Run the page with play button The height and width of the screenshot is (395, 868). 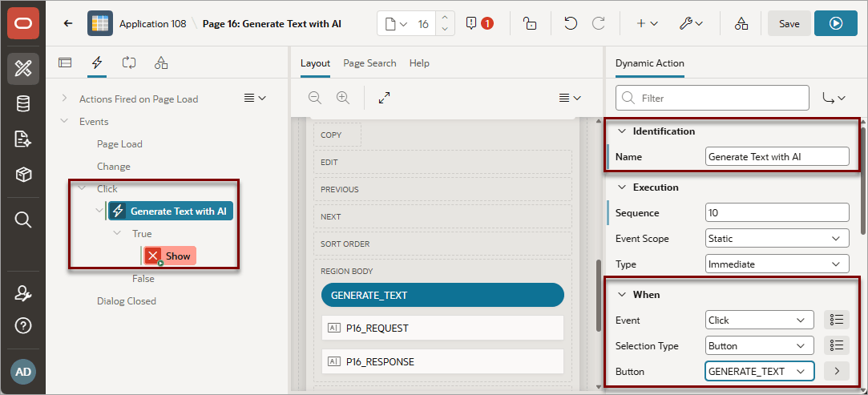click(835, 23)
